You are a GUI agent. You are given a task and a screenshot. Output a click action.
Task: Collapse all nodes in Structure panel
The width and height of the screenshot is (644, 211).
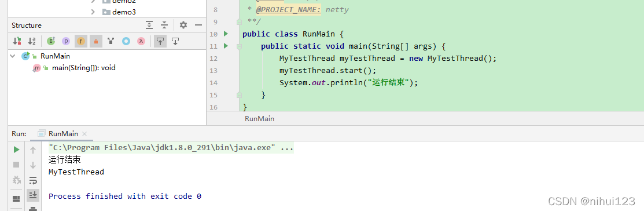[164, 25]
